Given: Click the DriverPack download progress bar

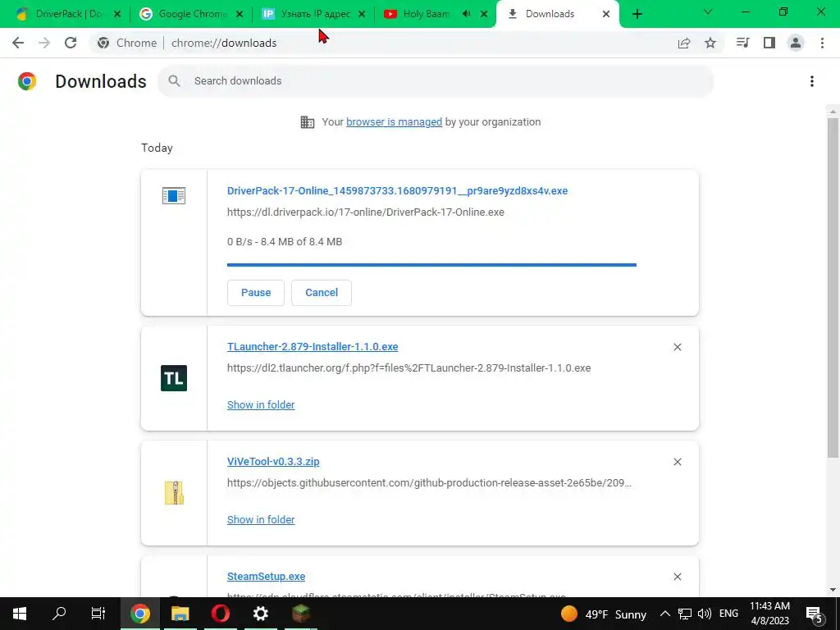Looking at the screenshot, I should (x=431, y=265).
